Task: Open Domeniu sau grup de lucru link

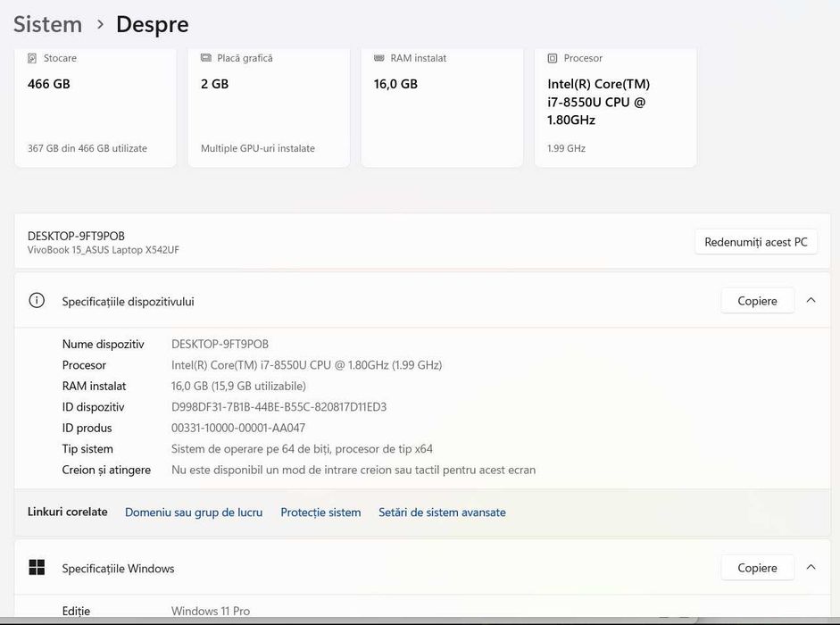Action: pyautogui.click(x=194, y=512)
